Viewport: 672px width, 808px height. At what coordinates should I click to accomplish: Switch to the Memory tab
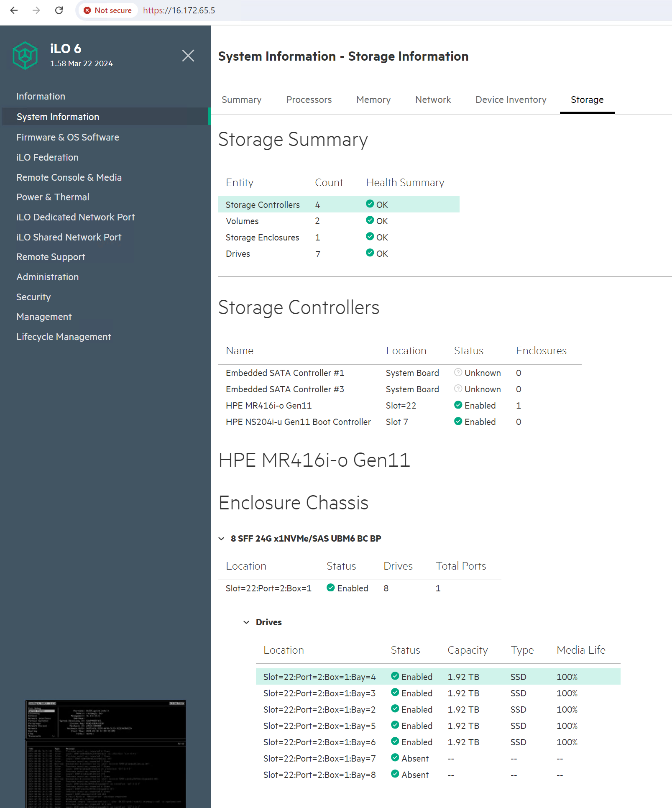pyautogui.click(x=373, y=100)
